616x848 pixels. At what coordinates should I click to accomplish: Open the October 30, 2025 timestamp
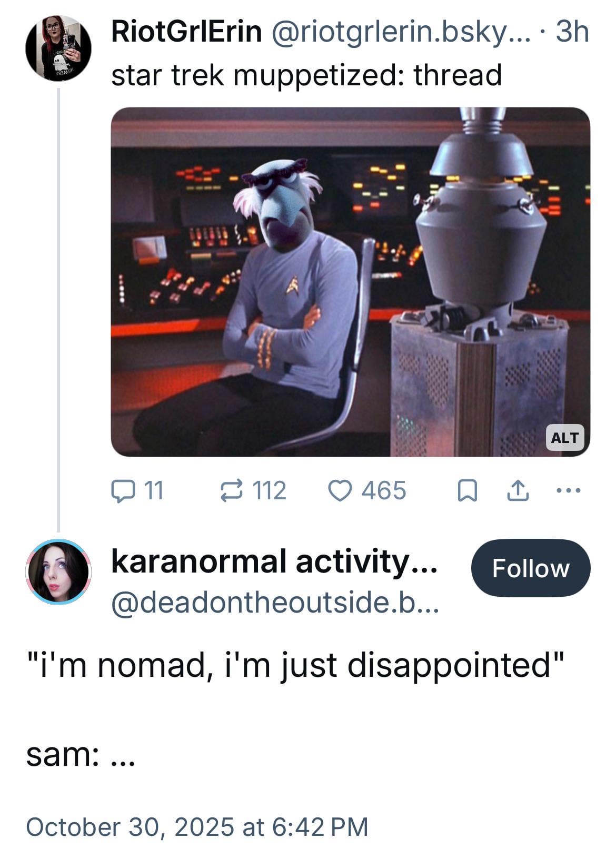click(197, 826)
